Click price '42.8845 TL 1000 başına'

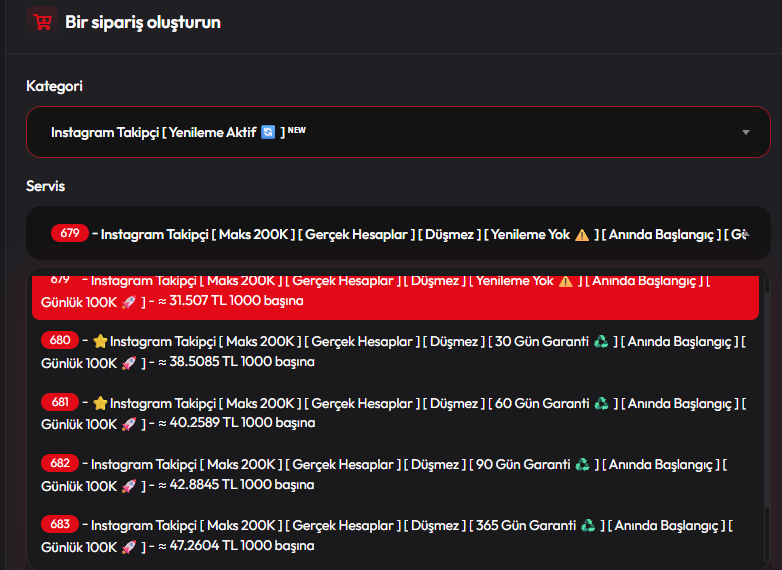point(242,485)
